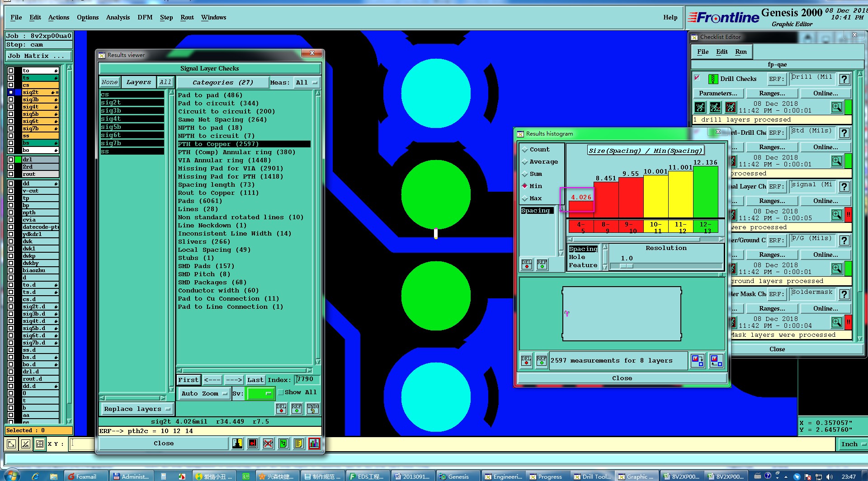Click help question mark for Solder Mask Checks

tap(844, 294)
